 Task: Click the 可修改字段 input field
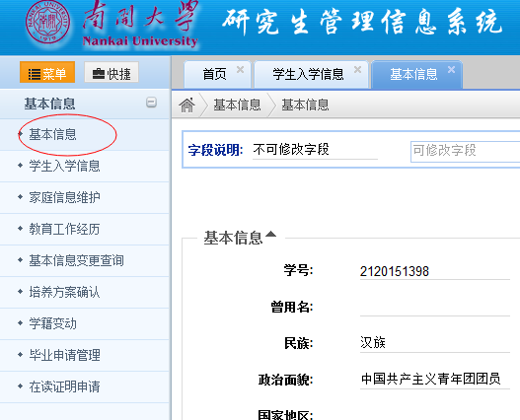(466, 152)
